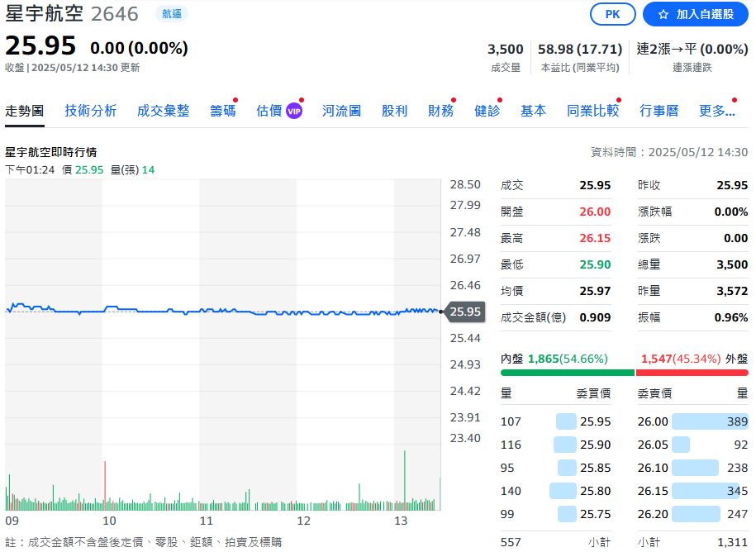Click ask price 26.20 row
This screenshot has width=756, height=552.
click(693, 514)
